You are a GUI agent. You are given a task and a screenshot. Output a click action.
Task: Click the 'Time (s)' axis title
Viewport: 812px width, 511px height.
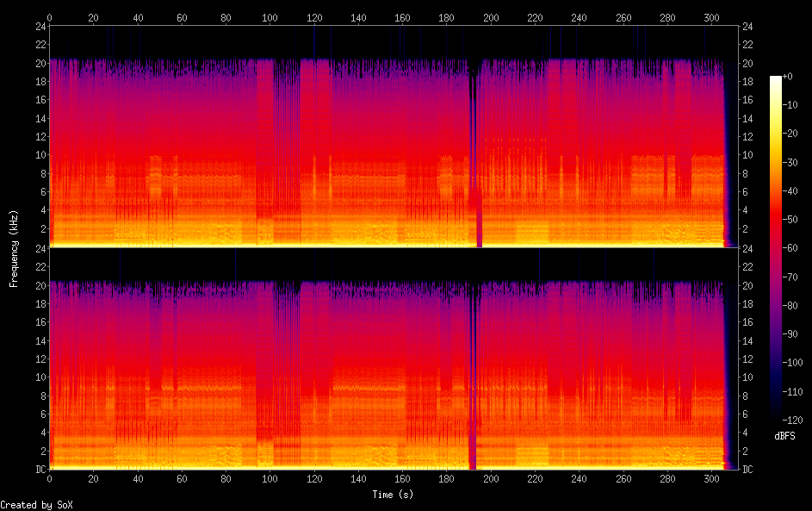393,495
